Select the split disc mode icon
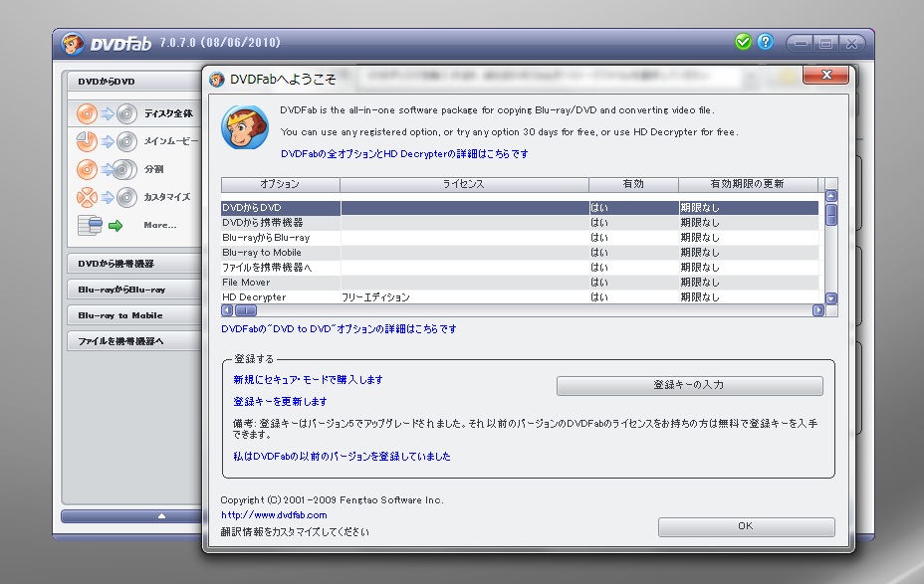This screenshot has width=924, height=584. click(x=107, y=169)
